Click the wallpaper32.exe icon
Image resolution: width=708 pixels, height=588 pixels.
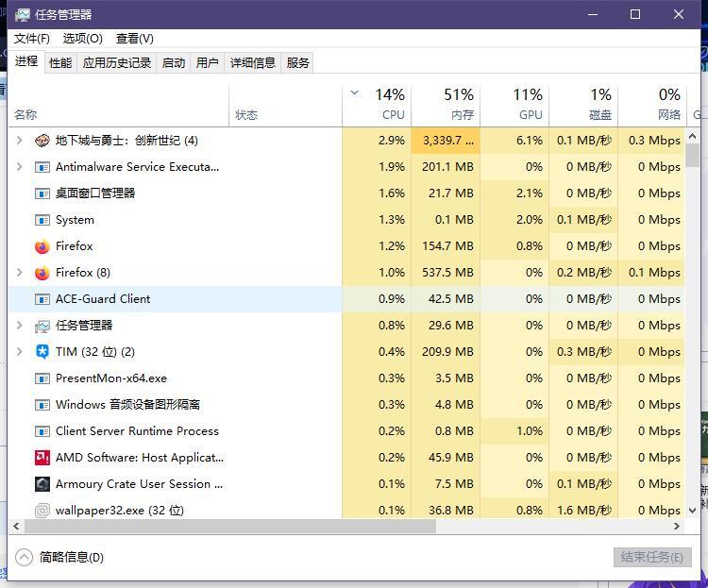[42, 511]
